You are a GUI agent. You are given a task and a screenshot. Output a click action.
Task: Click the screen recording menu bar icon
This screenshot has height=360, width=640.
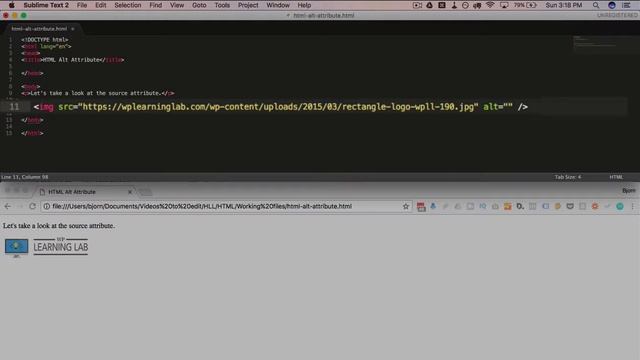[417, 5]
